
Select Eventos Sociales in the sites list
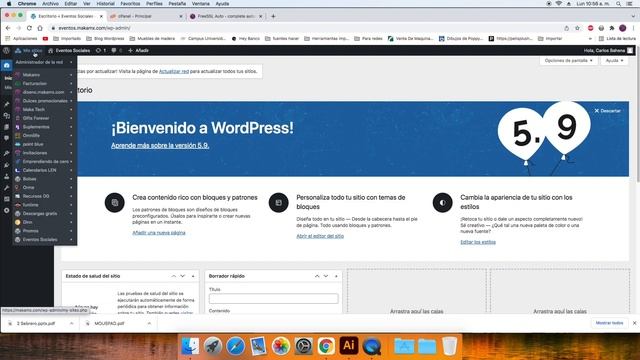(x=44, y=240)
